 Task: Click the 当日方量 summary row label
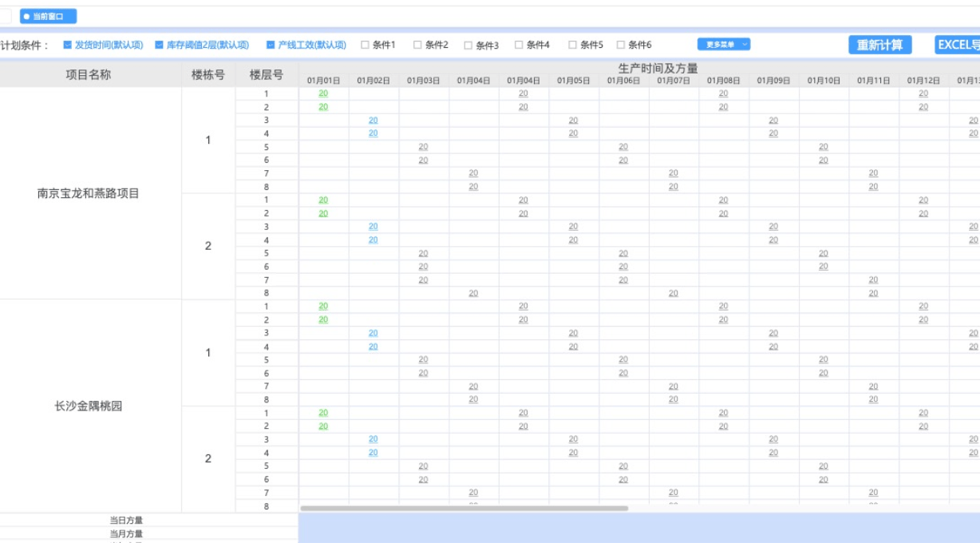(x=126, y=521)
